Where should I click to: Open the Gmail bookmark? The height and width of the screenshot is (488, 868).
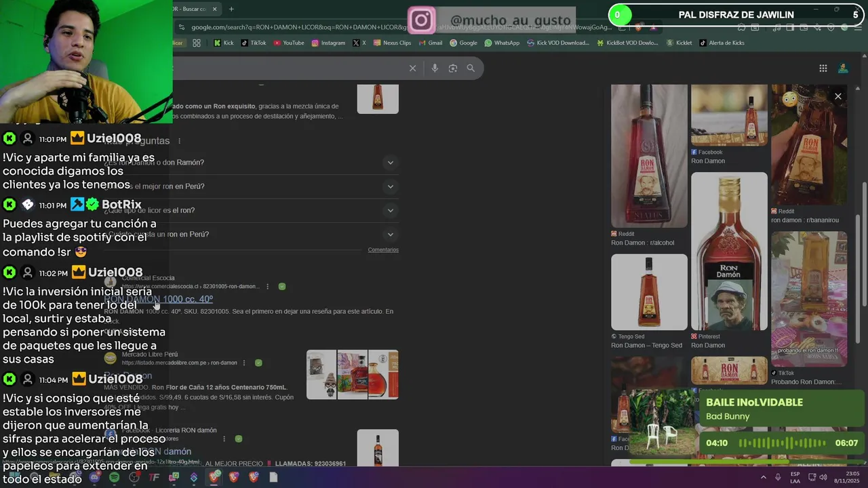[430, 43]
